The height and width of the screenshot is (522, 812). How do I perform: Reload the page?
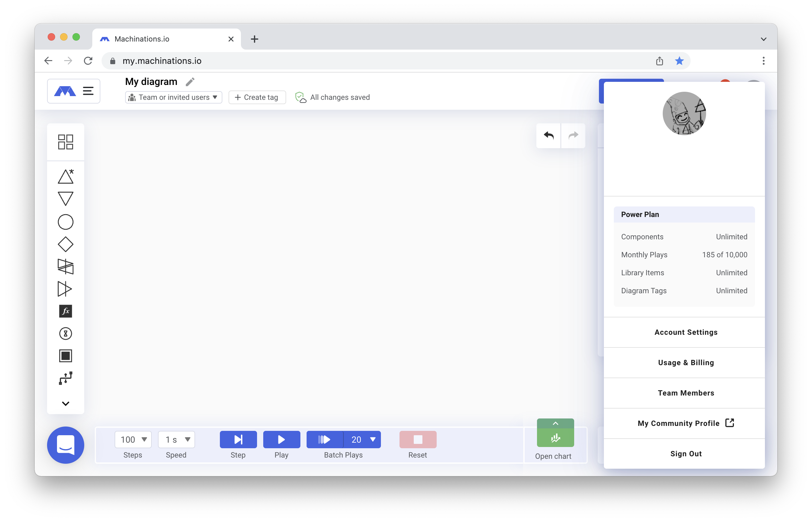[88, 61]
